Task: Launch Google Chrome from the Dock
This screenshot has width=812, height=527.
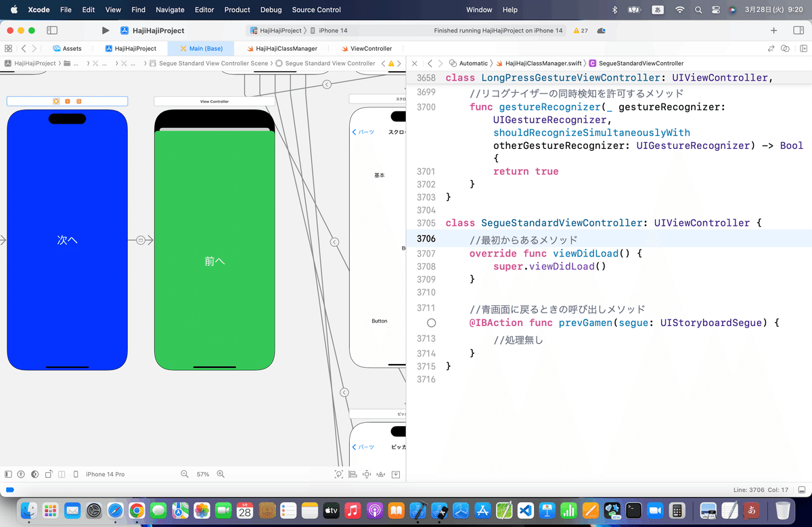Action: pyautogui.click(x=137, y=510)
